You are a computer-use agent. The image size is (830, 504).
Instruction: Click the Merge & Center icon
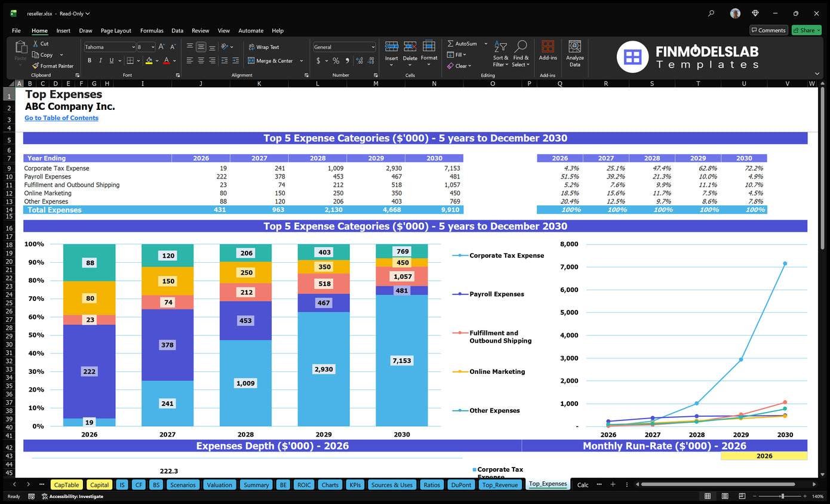click(272, 61)
